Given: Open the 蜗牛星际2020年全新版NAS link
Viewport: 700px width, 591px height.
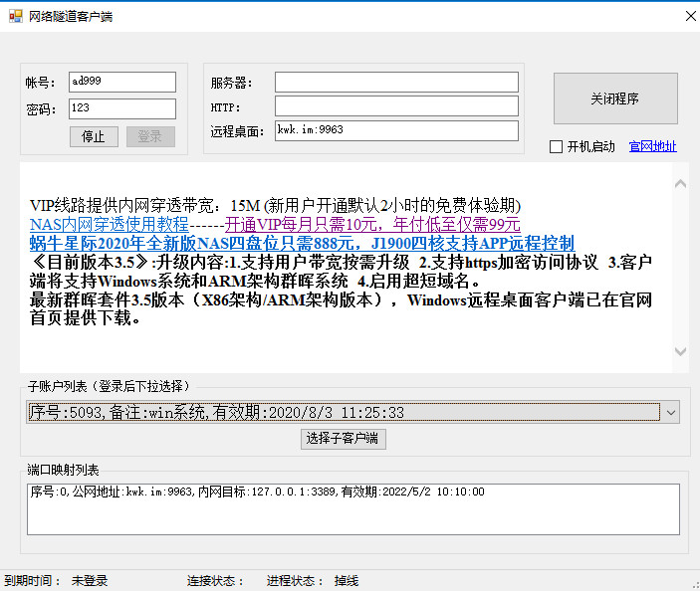Looking at the screenshot, I should [x=301, y=244].
